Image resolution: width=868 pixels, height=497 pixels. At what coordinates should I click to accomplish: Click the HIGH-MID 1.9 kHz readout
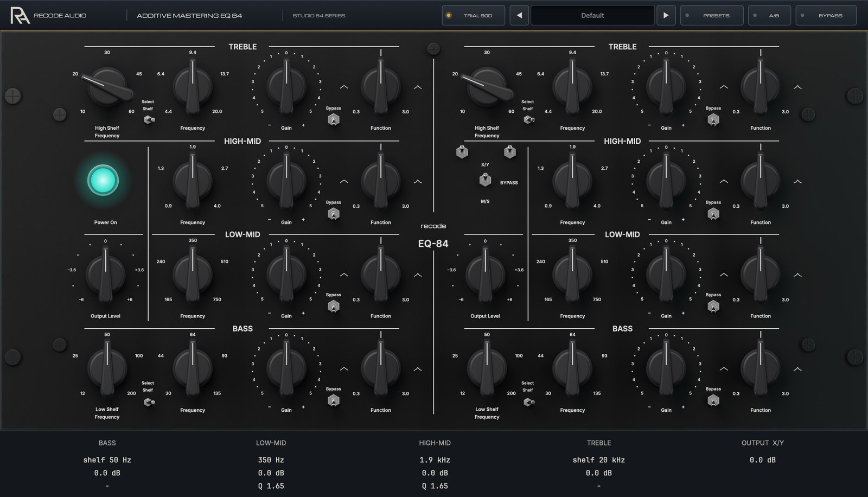pos(435,460)
